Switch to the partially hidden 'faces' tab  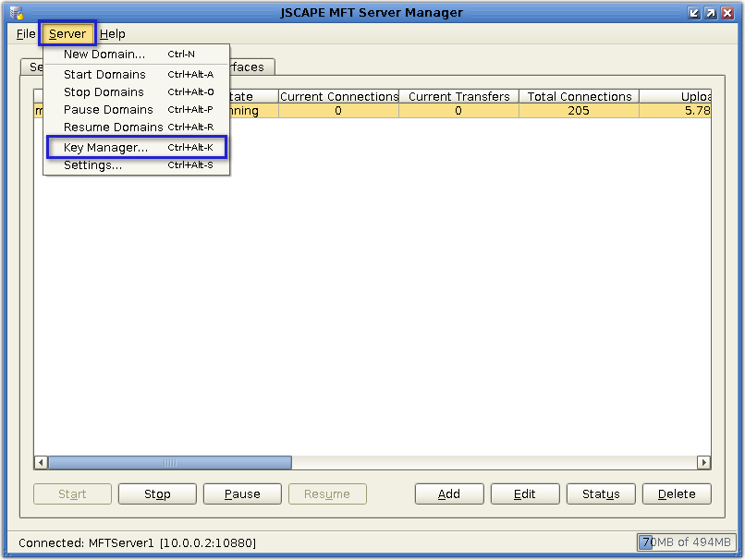point(251,67)
